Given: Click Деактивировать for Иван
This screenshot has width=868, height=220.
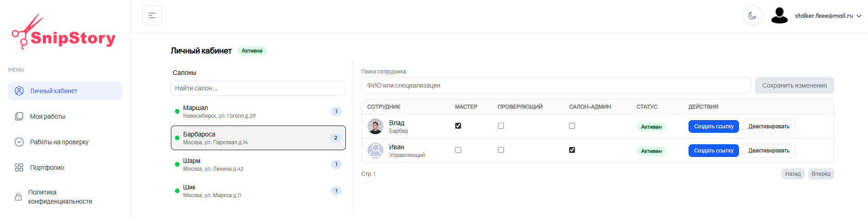Looking at the screenshot, I should [x=769, y=151].
